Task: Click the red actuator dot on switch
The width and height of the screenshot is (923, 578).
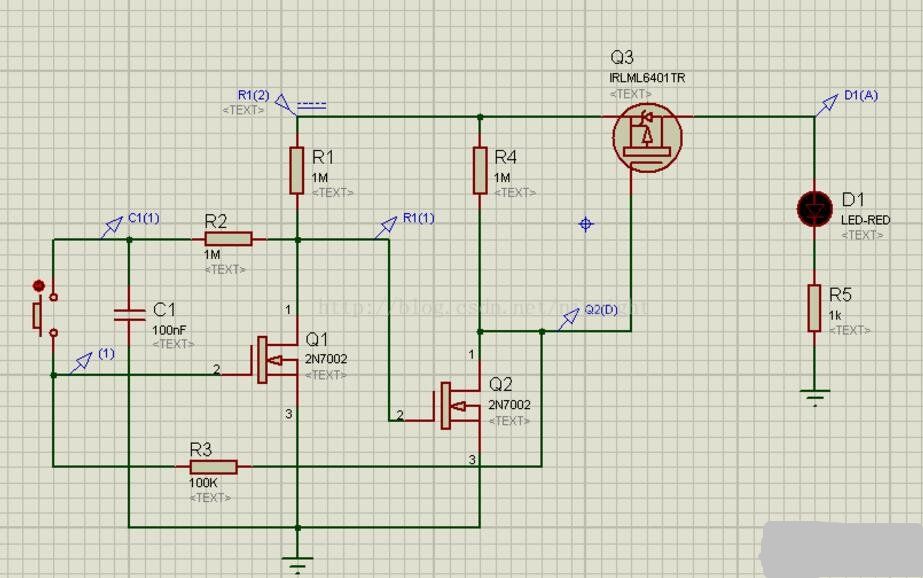Action: pos(39,286)
